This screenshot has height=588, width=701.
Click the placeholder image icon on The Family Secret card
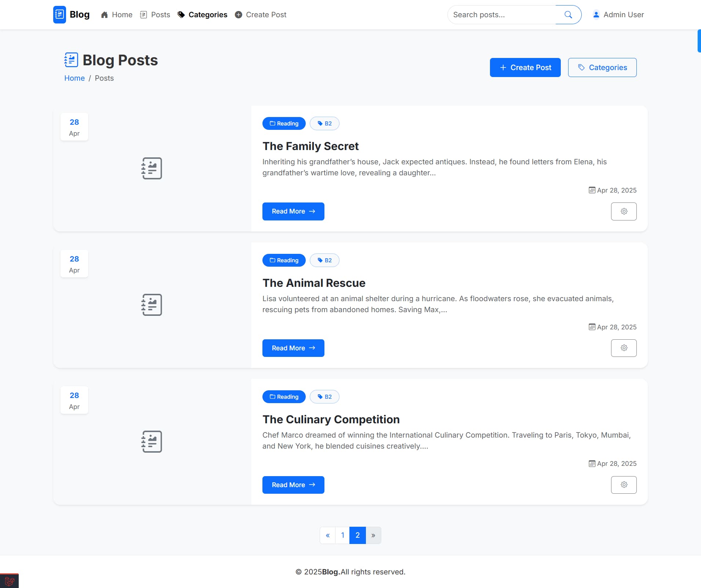pyautogui.click(x=151, y=168)
